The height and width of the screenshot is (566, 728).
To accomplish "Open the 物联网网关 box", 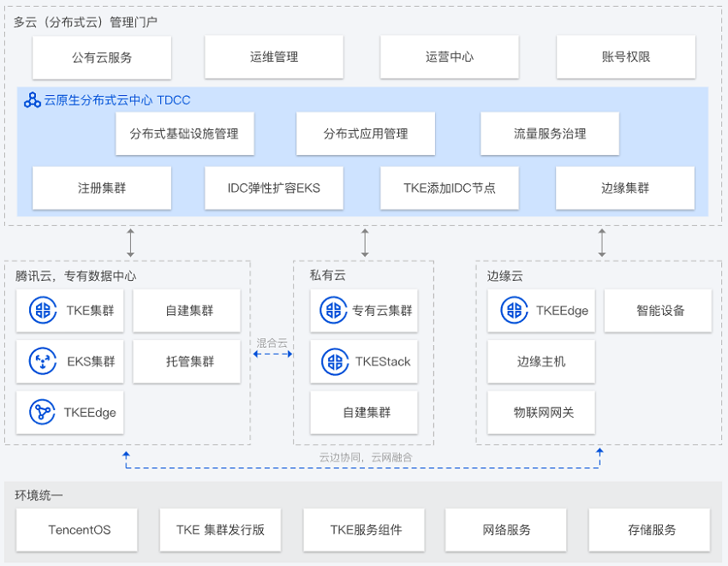I will [x=541, y=413].
